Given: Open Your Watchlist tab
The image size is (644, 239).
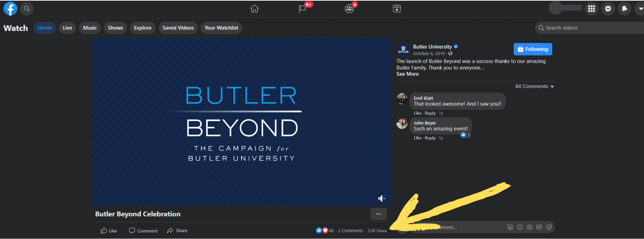Looking at the screenshot, I should pos(221,28).
